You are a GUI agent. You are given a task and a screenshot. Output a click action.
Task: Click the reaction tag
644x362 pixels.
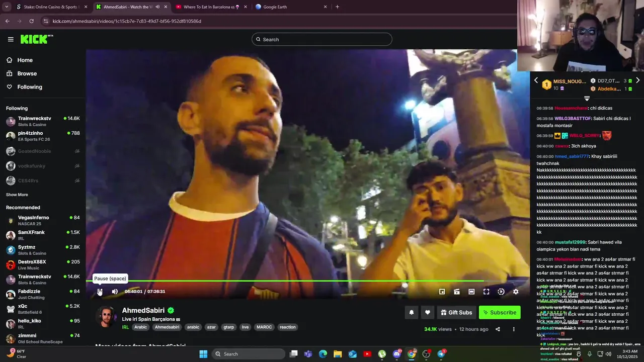(x=288, y=327)
